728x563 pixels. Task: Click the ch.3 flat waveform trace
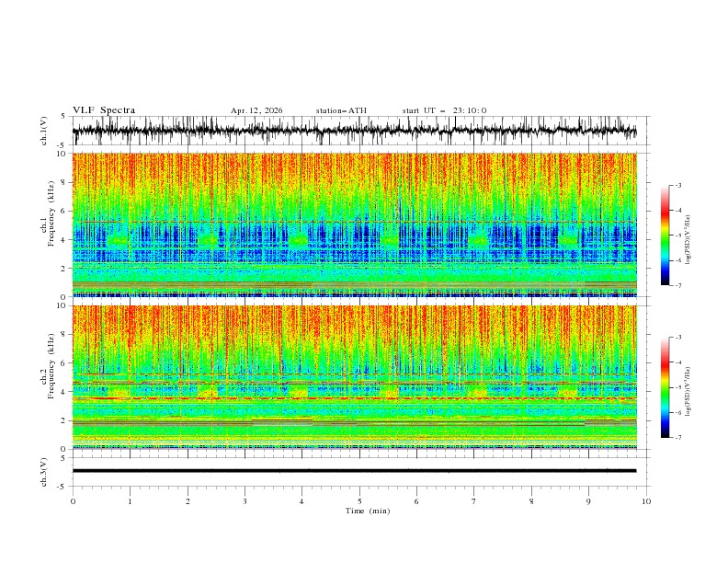tap(354, 471)
